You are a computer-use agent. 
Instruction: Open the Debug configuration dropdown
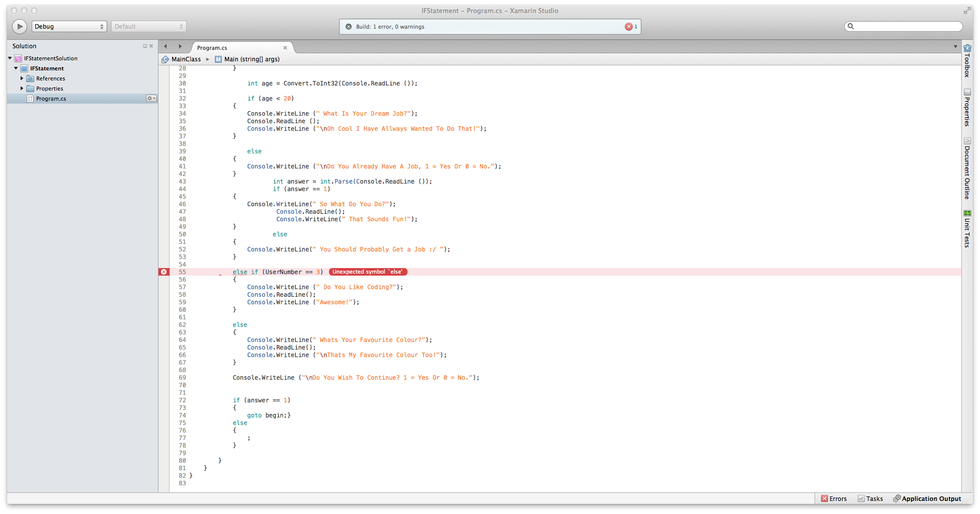(x=69, y=26)
